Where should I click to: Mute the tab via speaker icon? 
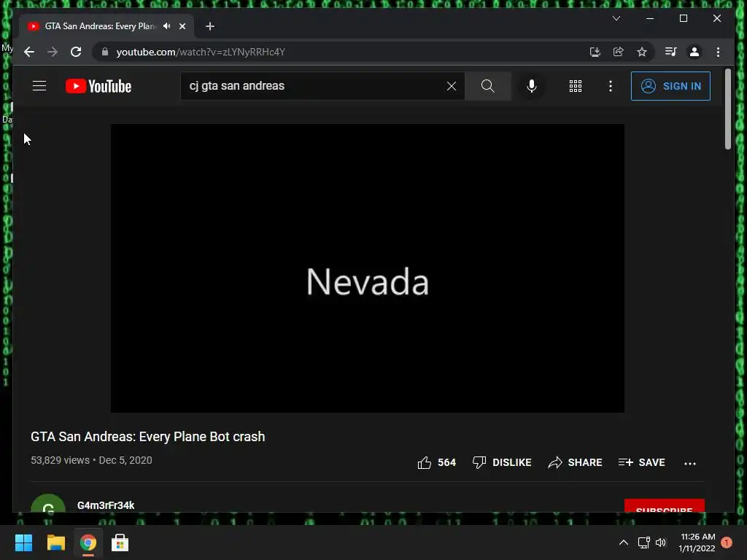(167, 26)
